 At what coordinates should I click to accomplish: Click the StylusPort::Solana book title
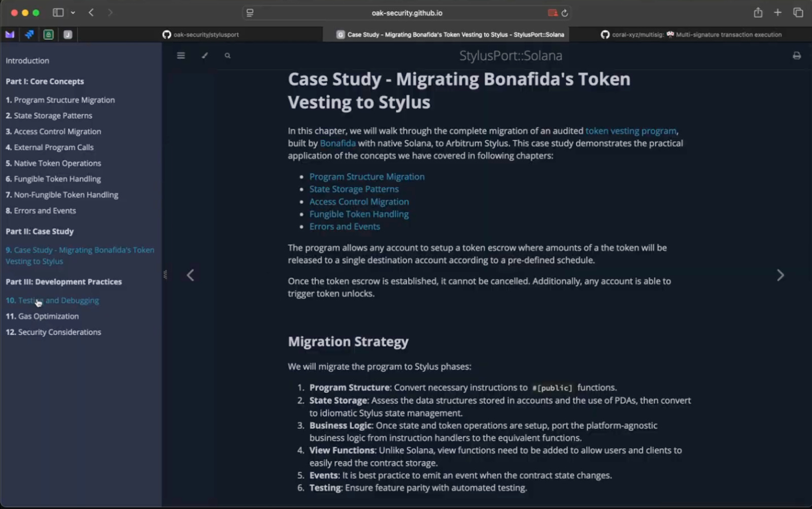(x=511, y=55)
